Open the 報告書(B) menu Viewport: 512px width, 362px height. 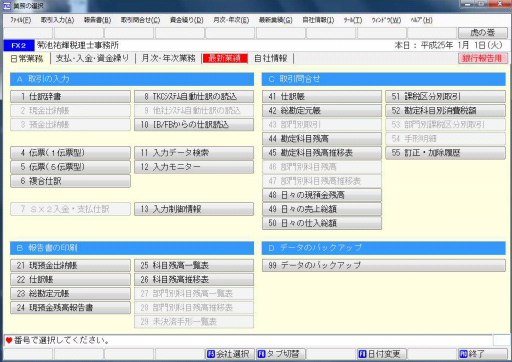coord(97,20)
